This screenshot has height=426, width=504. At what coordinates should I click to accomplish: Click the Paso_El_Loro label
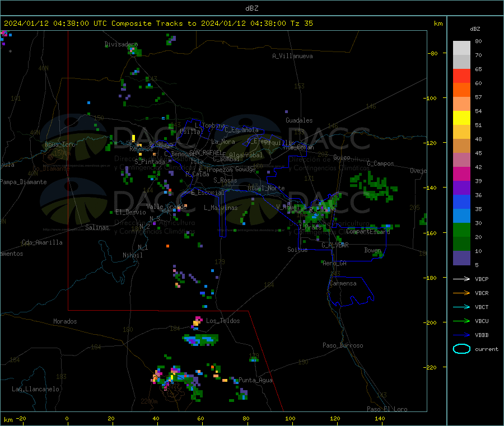388,409
